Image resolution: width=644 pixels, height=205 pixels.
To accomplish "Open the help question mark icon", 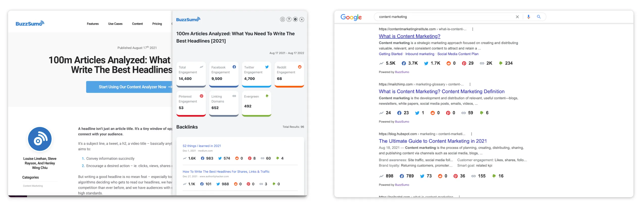I will [289, 19].
